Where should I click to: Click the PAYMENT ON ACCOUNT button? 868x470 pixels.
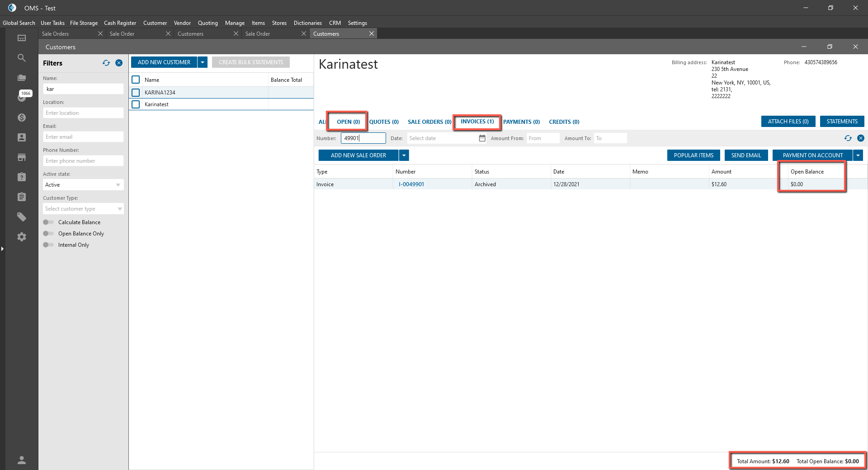(x=813, y=155)
